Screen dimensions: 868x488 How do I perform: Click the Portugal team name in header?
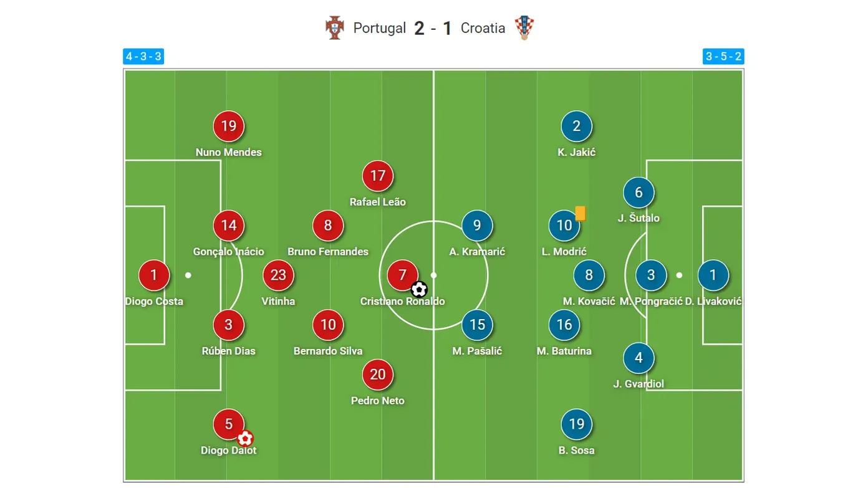pos(379,28)
